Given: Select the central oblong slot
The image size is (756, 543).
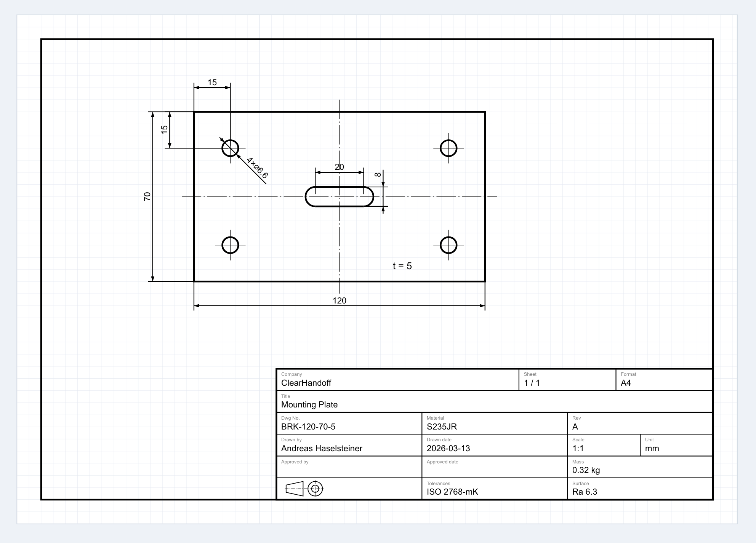Looking at the screenshot, I should [x=339, y=196].
